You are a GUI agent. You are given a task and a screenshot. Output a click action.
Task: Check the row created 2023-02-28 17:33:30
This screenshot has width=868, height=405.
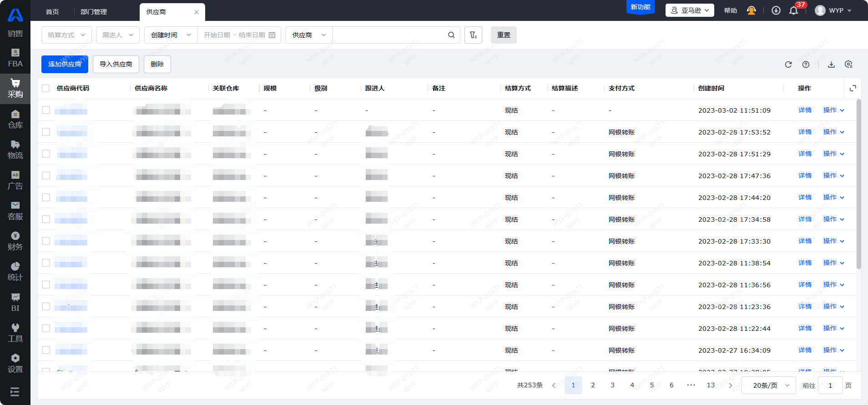46,241
